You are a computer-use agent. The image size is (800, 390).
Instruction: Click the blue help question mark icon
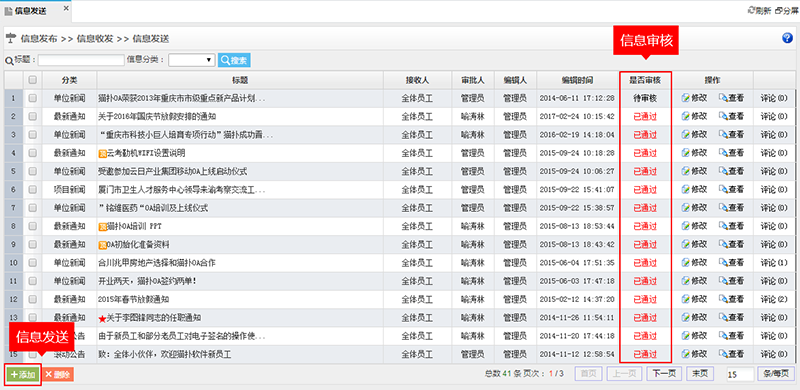[x=787, y=38]
